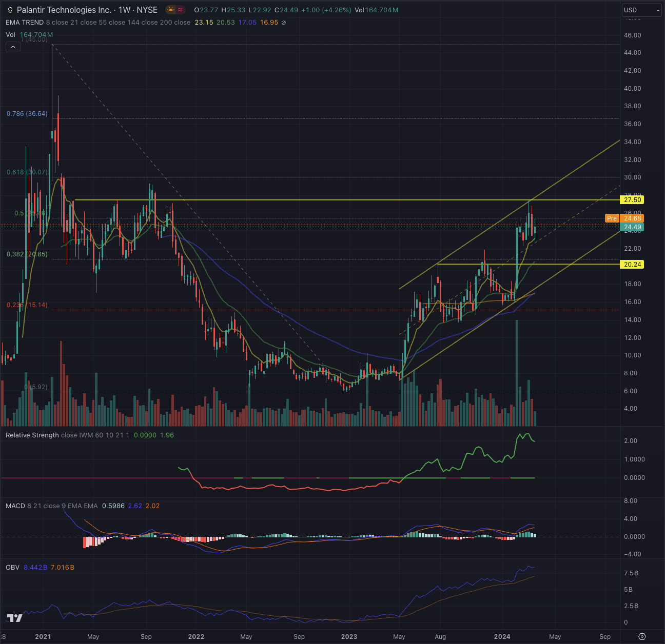Click the teal 24.49 last price label
This screenshot has height=644, width=665.
coord(633,227)
